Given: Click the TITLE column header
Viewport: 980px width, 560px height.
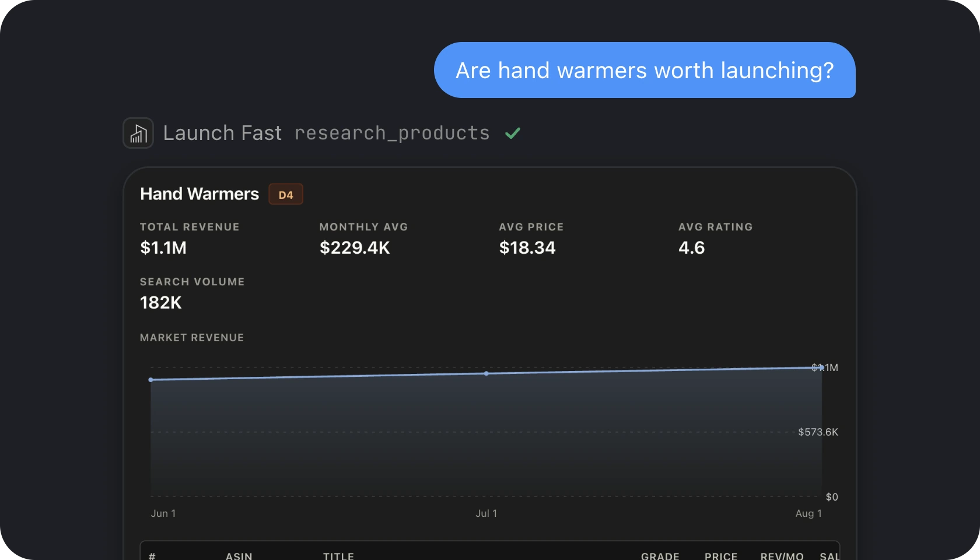Looking at the screenshot, I should pyautogui.click(x=338, y=556).
